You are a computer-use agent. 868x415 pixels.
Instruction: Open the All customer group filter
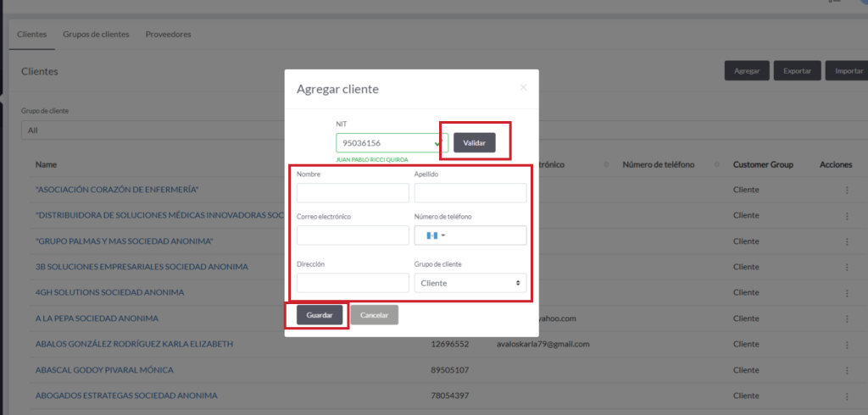[x=153, y=130]
